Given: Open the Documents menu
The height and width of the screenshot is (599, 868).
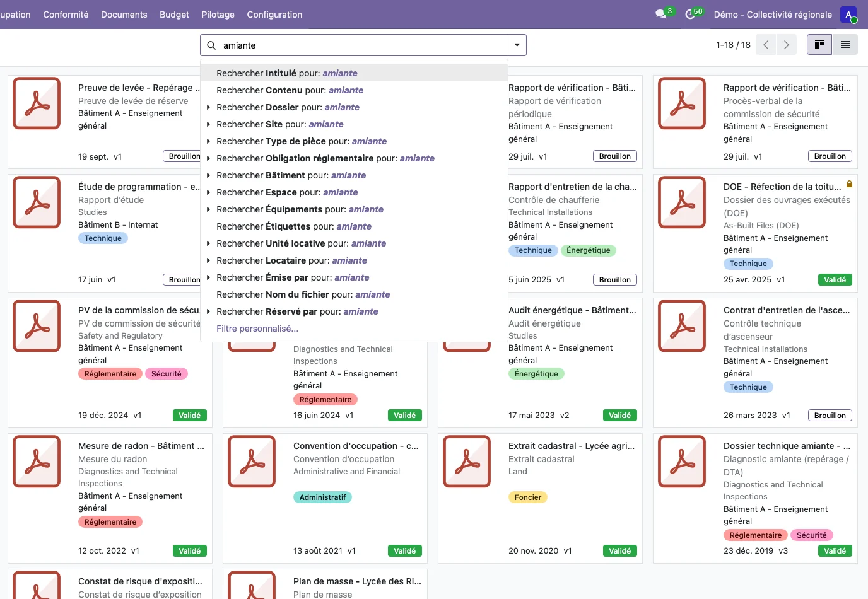Looking at the screenshot, I should pyautogui.click(x=124, y=15).
